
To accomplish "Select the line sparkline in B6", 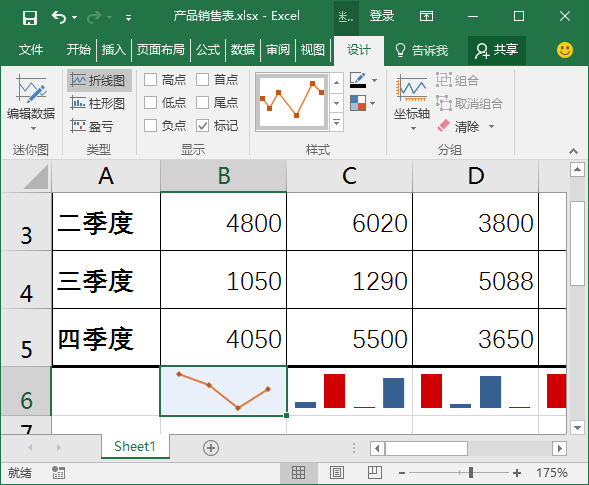I will click(x=224, y=391).
